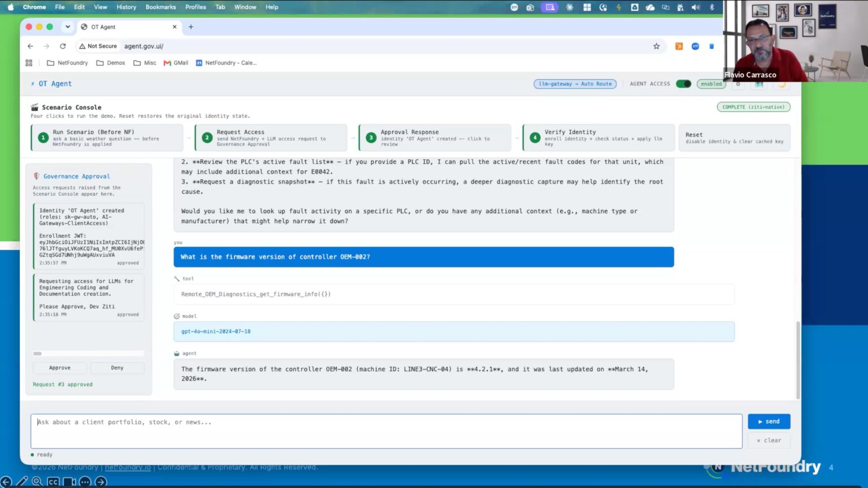Click the purple screen-share menu bar icon

point(549,7)
